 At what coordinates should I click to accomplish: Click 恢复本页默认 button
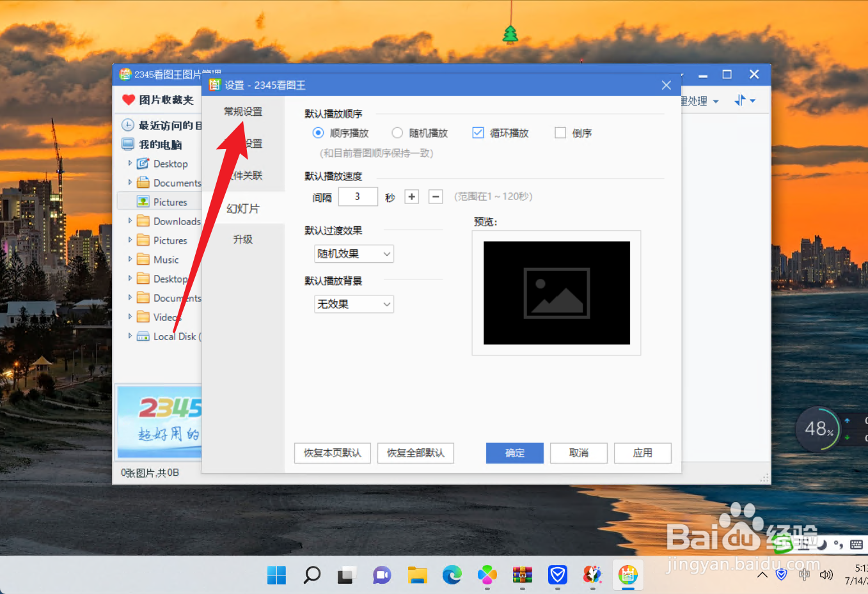[x=333, y=453]
